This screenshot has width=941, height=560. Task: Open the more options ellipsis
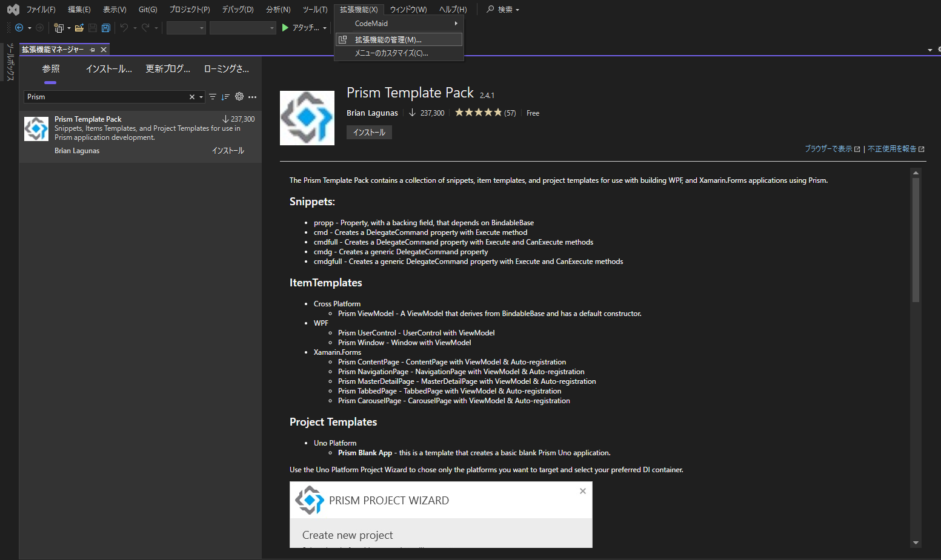point(253,97)
